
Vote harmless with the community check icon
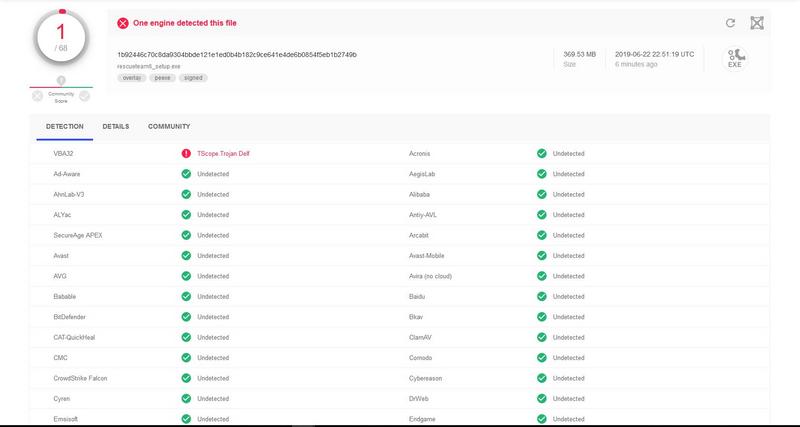tap(85, 96)
